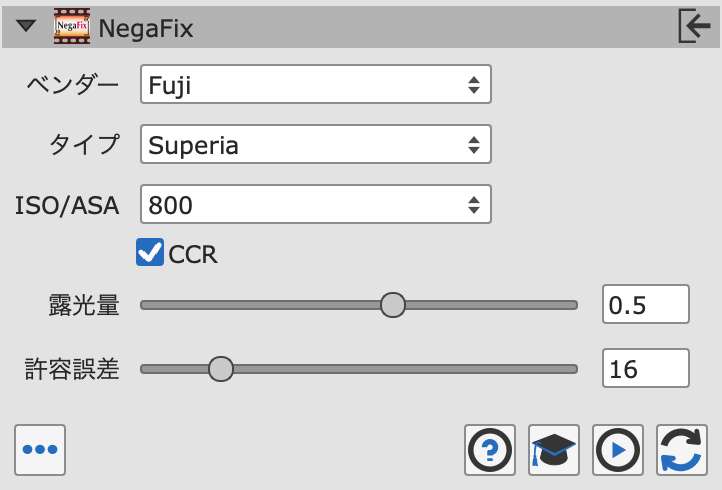This screenshot has height=490, width=722.
Task: Click the NegaFix panel title text
Action: pyautogui.click(x=146, y=29)
